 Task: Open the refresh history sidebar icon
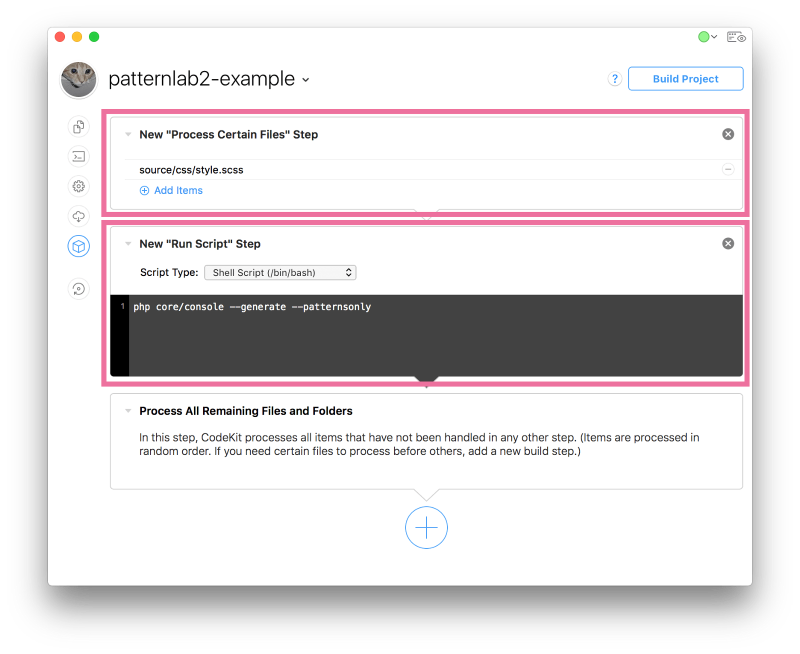point(79,289)
